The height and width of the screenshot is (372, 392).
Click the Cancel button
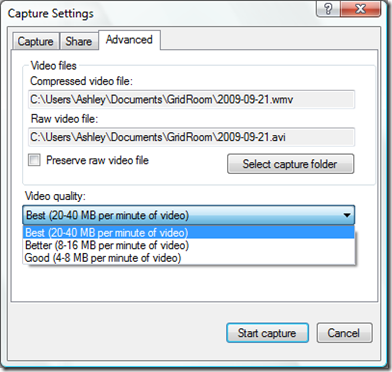point(344,333)
